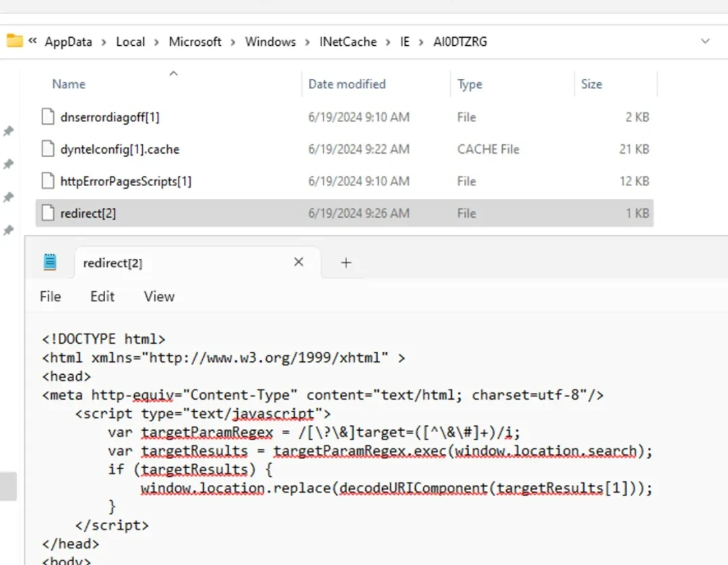
Task: Toggle sort direction arrow above Name
Action: pos(173,73)
